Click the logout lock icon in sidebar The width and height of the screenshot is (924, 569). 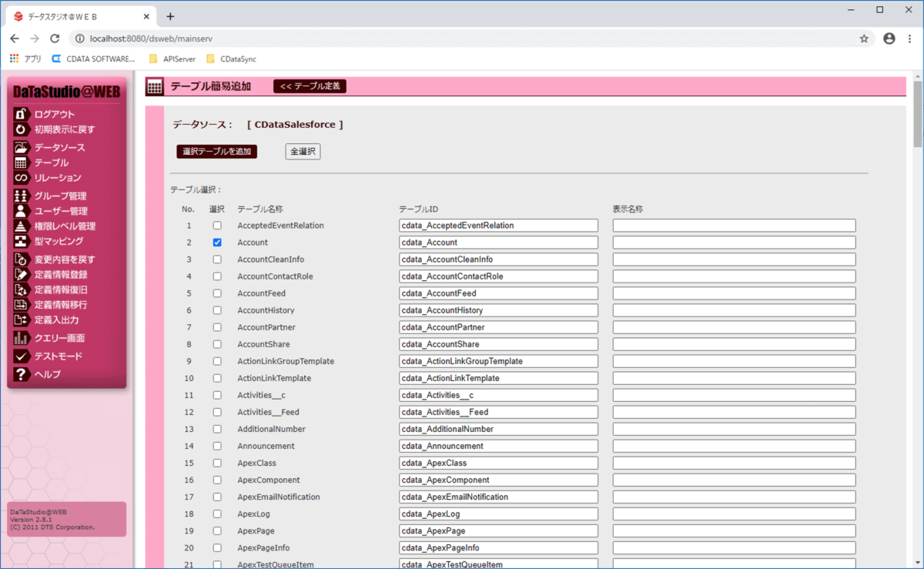click(21, 114)
